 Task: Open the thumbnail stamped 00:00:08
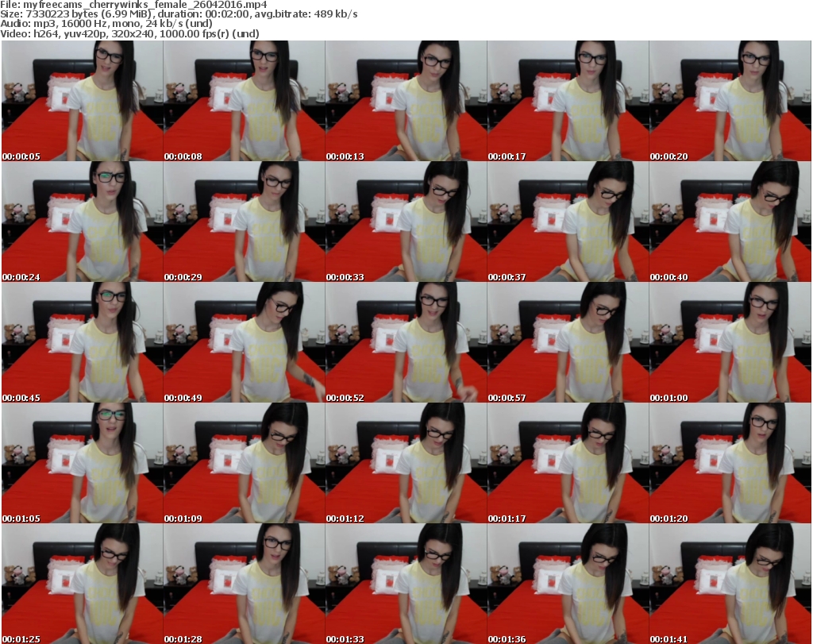pos(245,101)
